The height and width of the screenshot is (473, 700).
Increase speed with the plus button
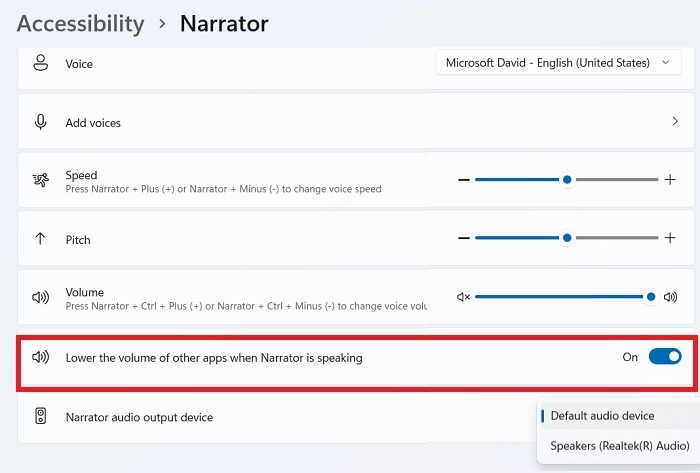(x=670, y=180)
